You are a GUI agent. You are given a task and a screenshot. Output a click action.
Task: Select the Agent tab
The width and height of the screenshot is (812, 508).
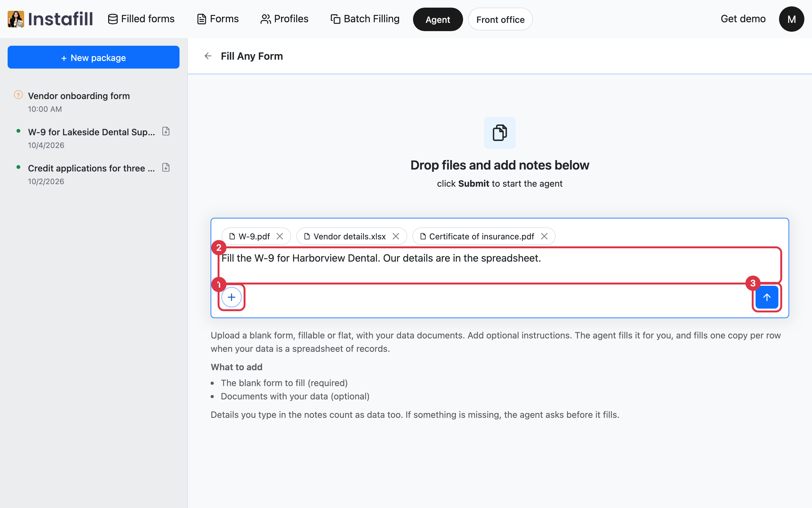click(x=437, y=19)
